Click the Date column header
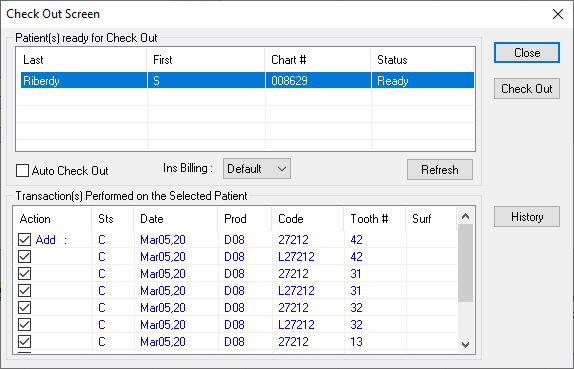Viewport: 574px width, 369px height. click(x=175, y=219)
